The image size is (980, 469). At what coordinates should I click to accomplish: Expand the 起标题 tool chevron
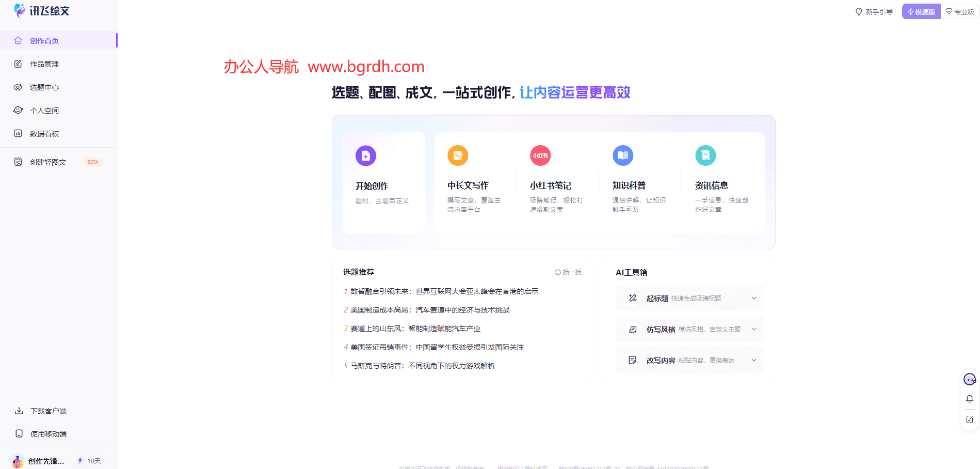[x=754, y=298]
